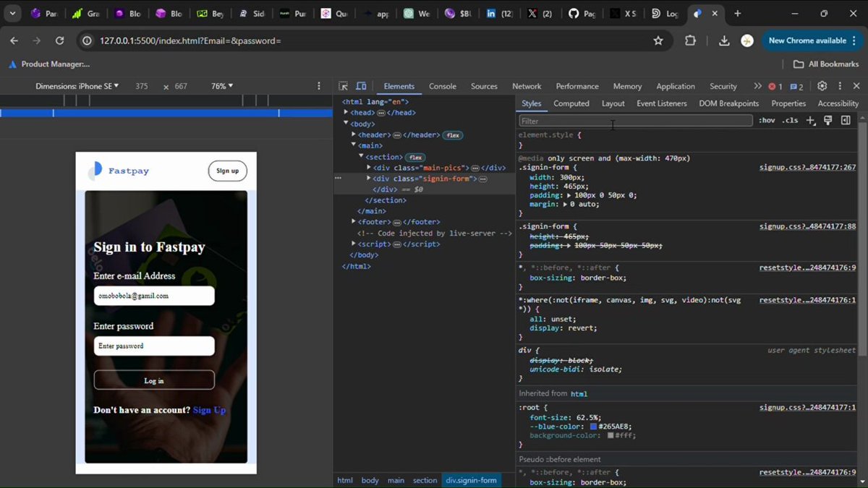Expand the main-pics div node

point(369,167)
